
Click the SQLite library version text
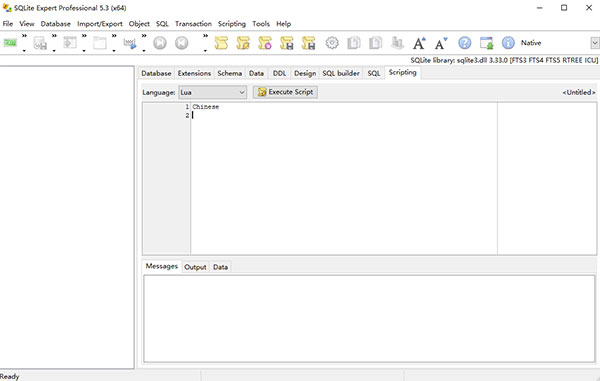click(x=504, y=60)
